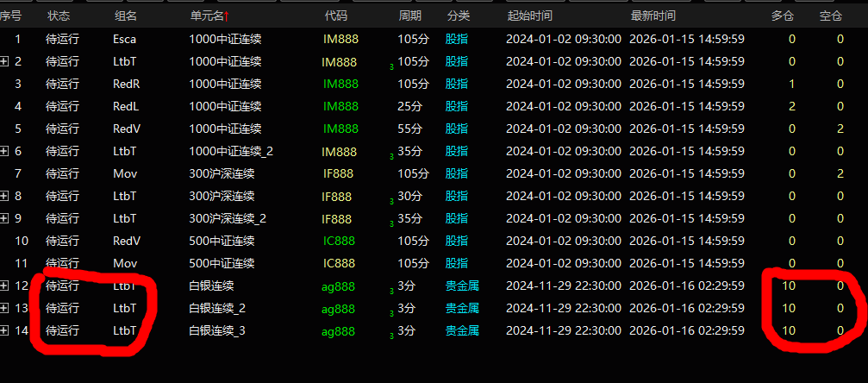
Task: Expand row 9 plus icon
Action: pos(4,218)
